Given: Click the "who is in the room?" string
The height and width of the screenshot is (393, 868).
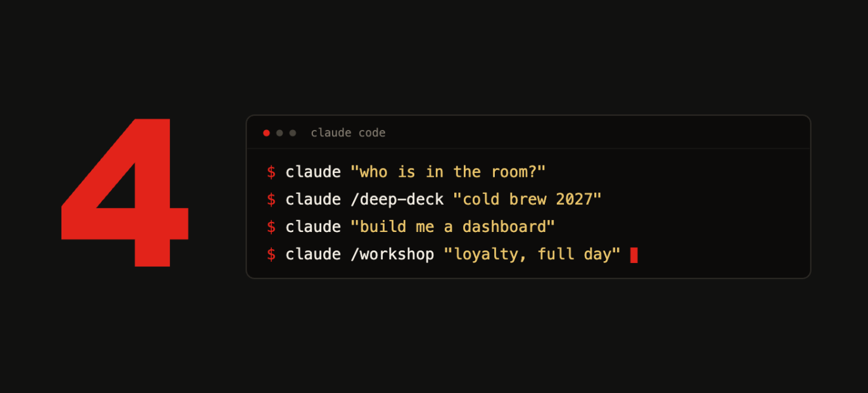Looking at the screenshot, I should pyautogui.click(x=448, y=172).
